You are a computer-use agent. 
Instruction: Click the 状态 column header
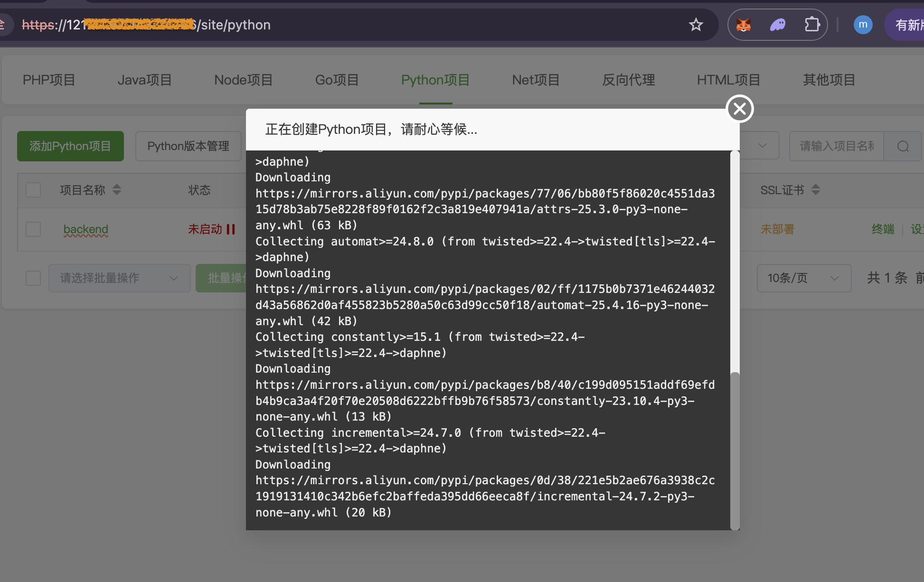tap(199, 190)
